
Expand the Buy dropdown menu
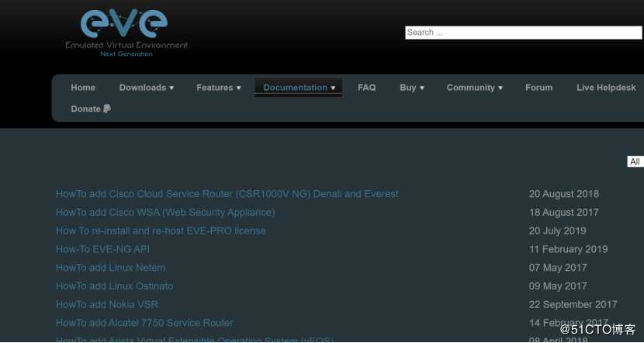tap(412, 88)
